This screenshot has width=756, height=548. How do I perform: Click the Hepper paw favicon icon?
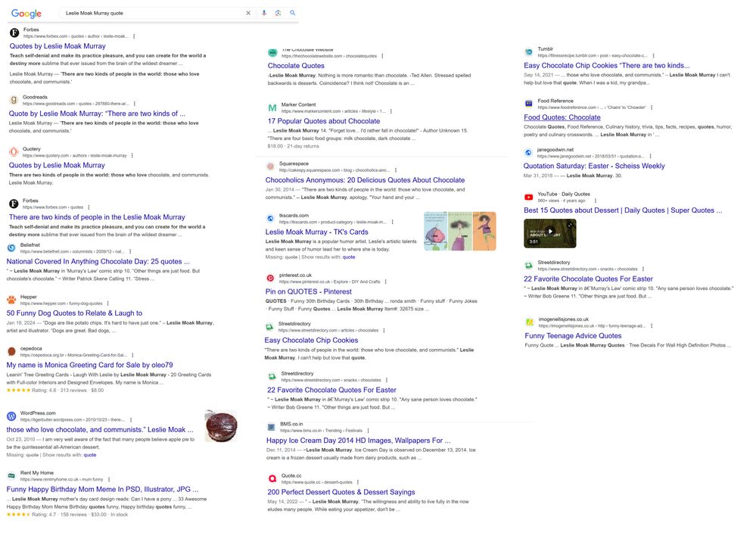[11, 300]
